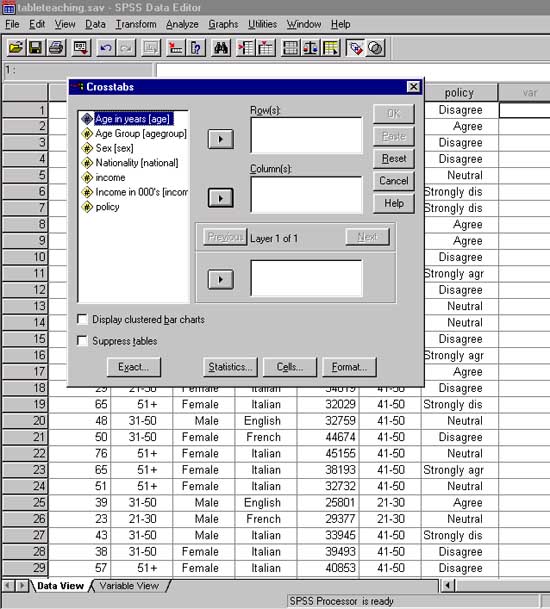The image size is (550, 609).
Task: Click the Select Cases icon
Action: (331, 48)
